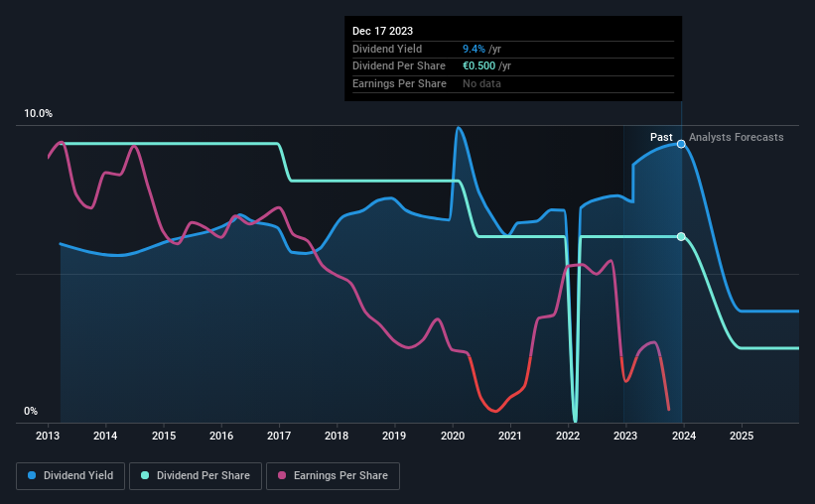Select the teal dividend per share data point
The width and height of the screenshot is (815, 504).
pos(681,236)
